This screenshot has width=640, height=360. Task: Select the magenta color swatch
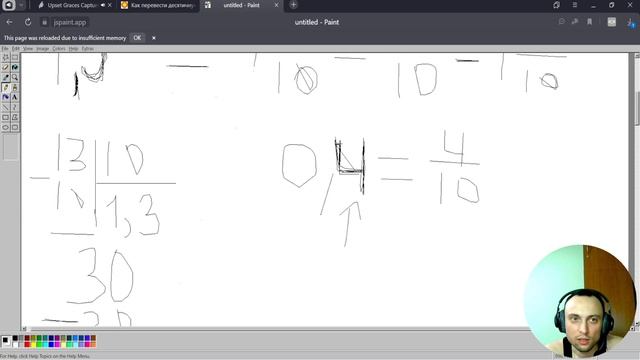57,344
